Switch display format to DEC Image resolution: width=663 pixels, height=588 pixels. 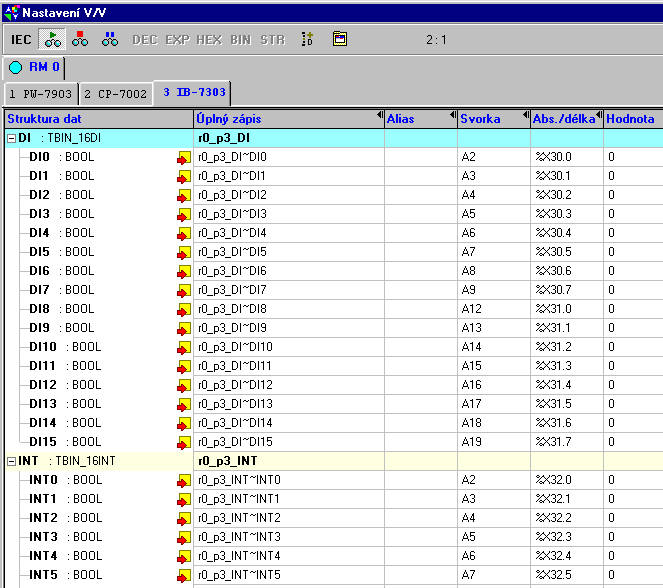click(x=145, y=40)
